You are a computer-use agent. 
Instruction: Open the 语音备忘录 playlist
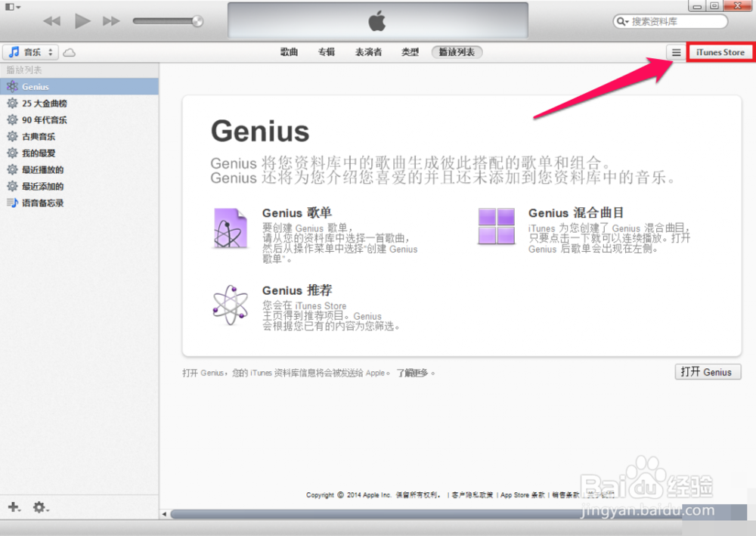tap(79, 203)
